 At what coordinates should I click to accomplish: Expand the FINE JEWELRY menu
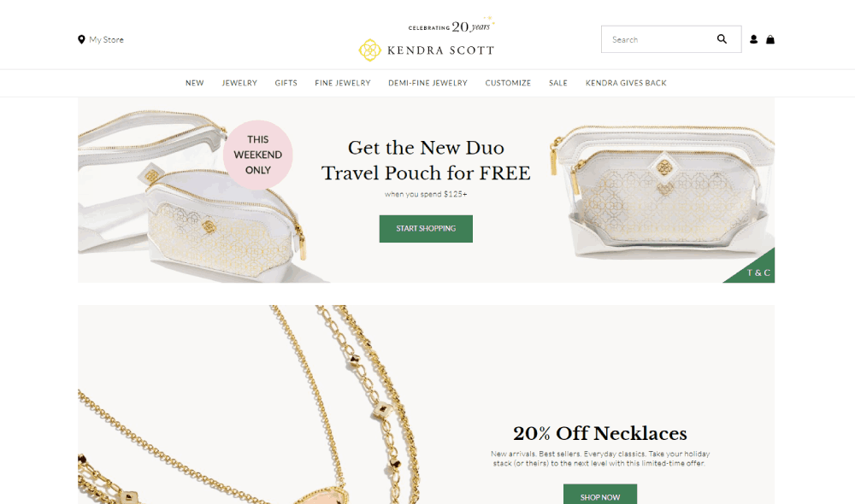point(343,83)
